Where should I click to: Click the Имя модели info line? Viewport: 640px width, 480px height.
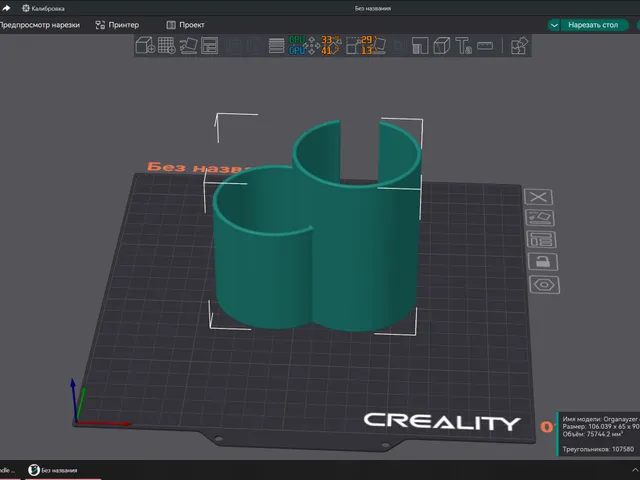601,419
